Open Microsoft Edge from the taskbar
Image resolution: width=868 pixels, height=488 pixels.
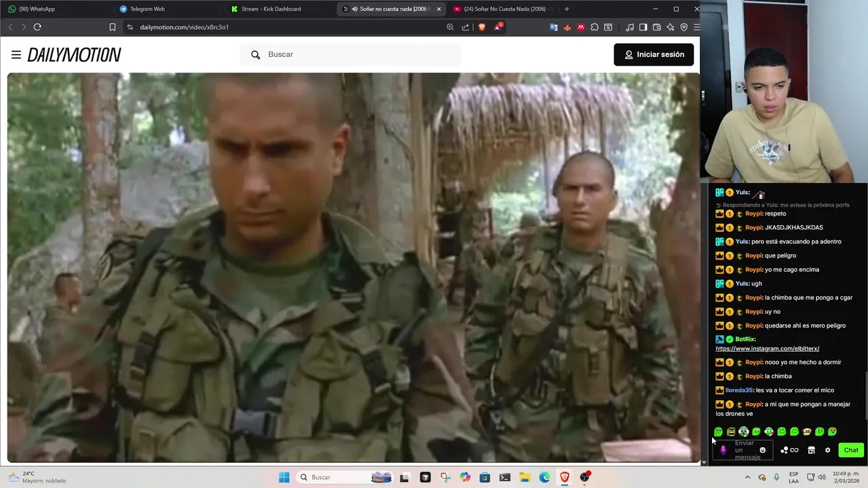545,477
